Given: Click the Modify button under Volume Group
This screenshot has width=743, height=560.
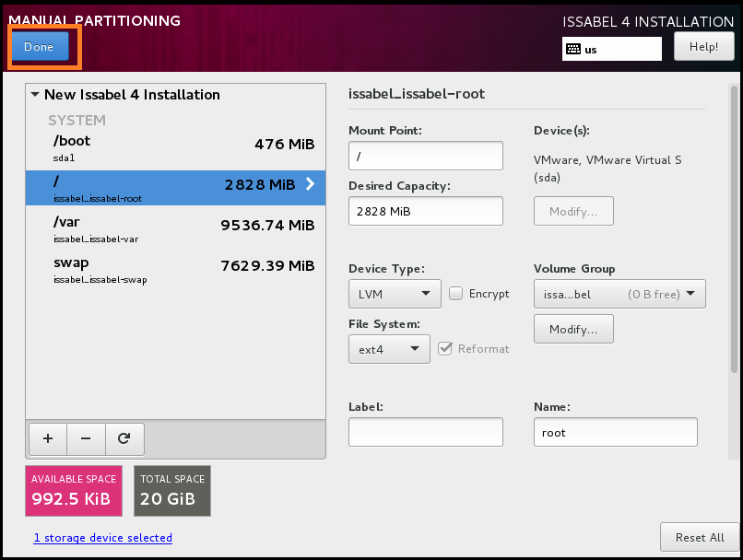Looking at the screenshot, I should (573, 329).
